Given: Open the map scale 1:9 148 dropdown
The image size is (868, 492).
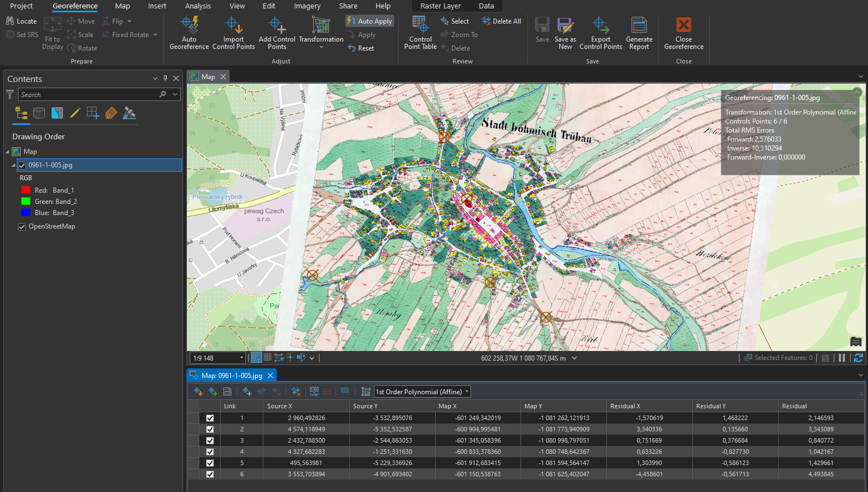Looking at the screenshot, I should point(241,358).
